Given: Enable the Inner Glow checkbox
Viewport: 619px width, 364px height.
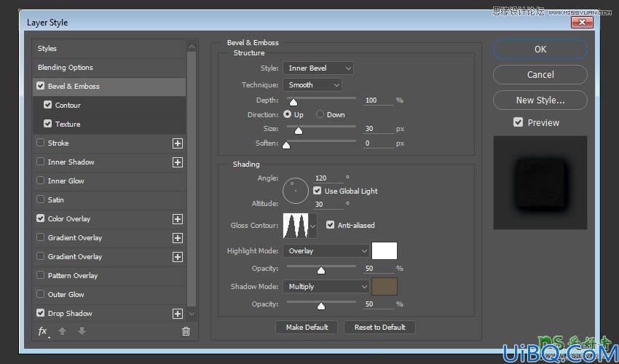Looking at the screenshot, I should pyautogui.click(x=40, y=181).
